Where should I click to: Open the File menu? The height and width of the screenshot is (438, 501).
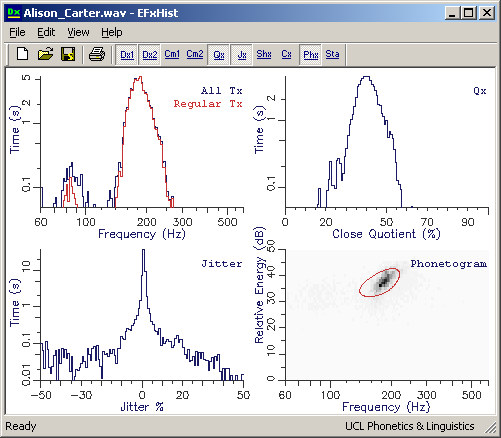pos(17,32)
